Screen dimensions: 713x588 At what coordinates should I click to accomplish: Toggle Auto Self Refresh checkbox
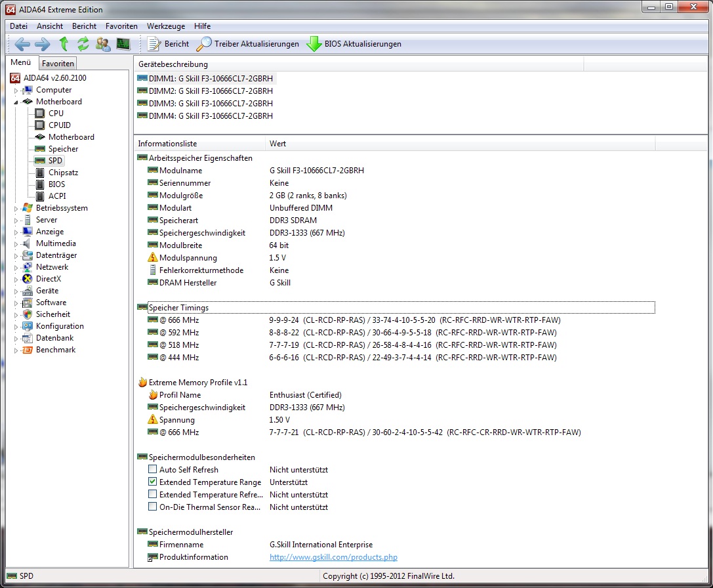(153, 469)
